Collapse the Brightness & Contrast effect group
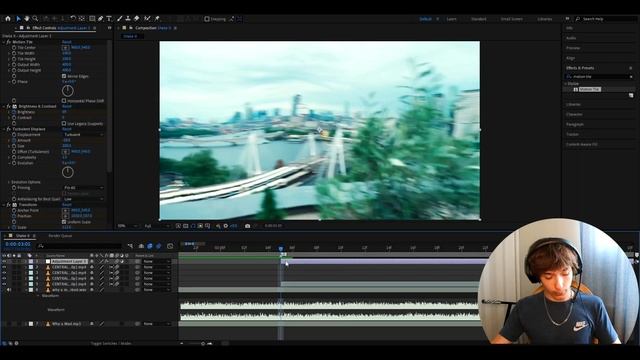Screen dimensions: 640x360 point(4,106)
